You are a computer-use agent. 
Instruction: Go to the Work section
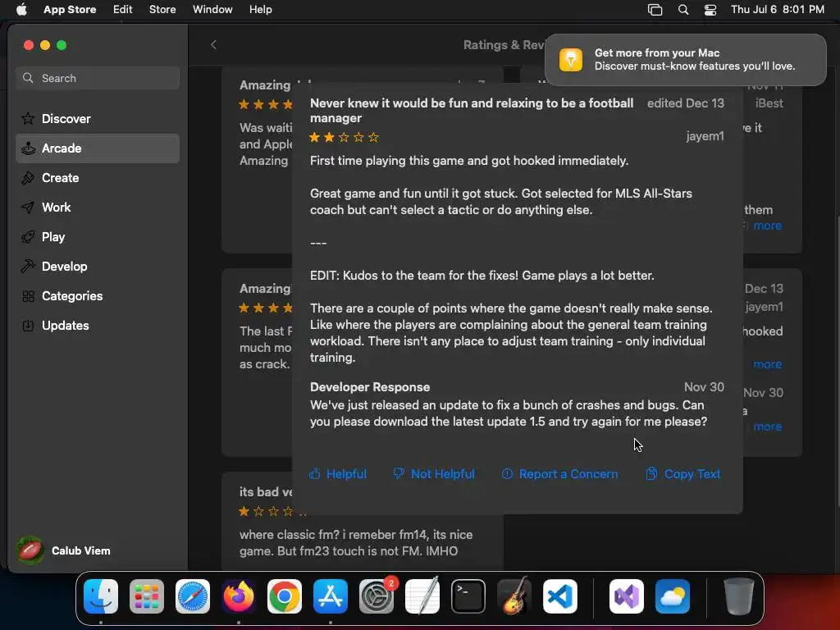98,208
